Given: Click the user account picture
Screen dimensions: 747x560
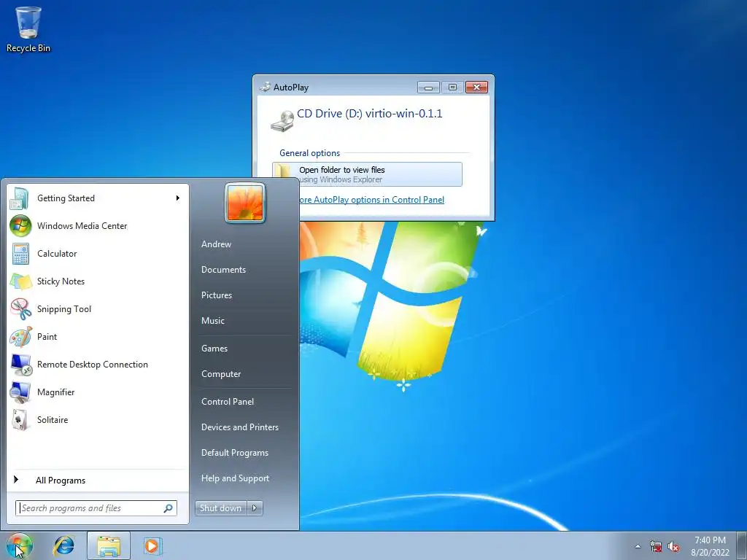Looking at the screenshot, I should 245,203.
